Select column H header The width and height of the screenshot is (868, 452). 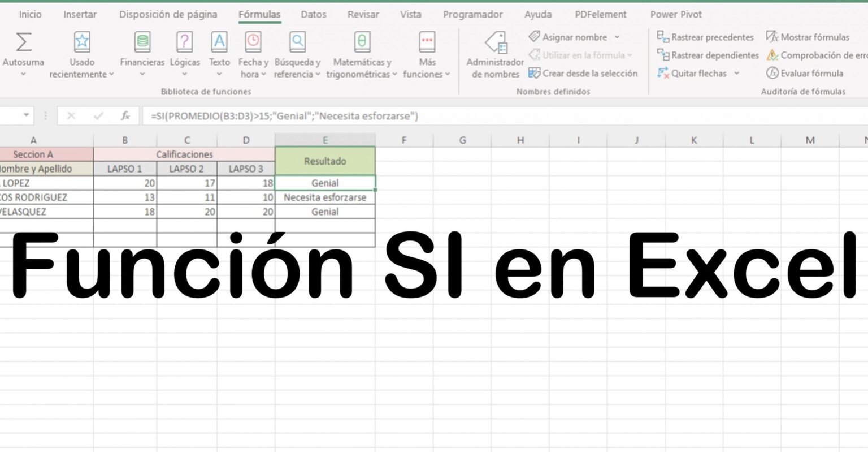520,140
